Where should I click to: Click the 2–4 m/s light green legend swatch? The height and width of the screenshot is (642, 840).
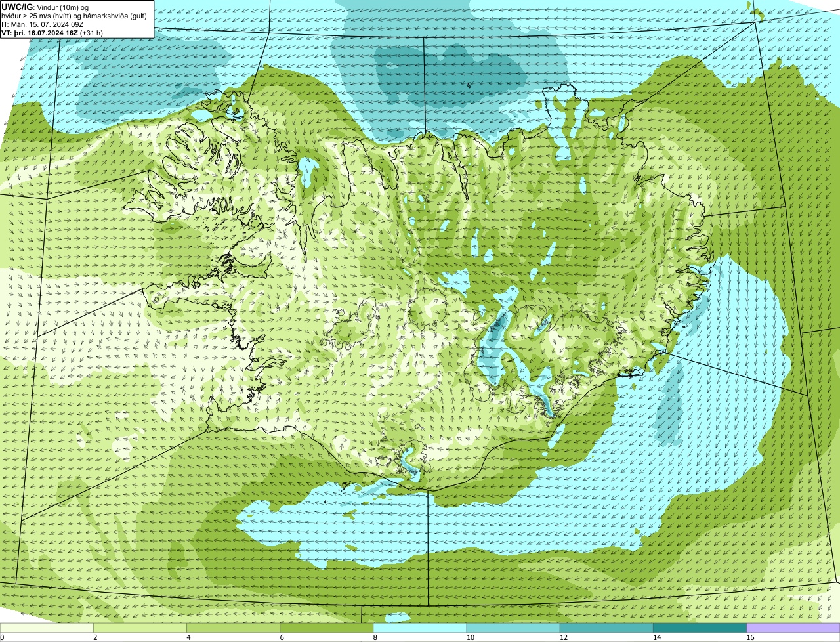point(140,628)
